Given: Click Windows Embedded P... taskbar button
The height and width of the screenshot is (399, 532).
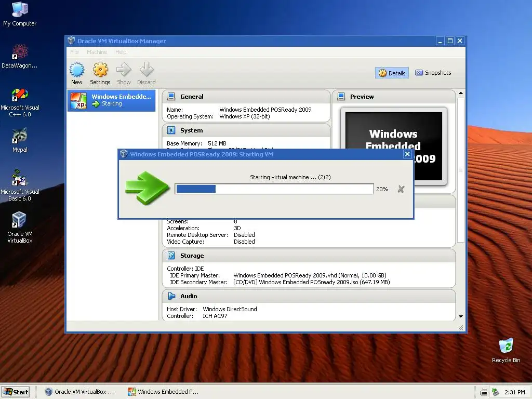Looking at the screenshot, I should tap(164, 392).
